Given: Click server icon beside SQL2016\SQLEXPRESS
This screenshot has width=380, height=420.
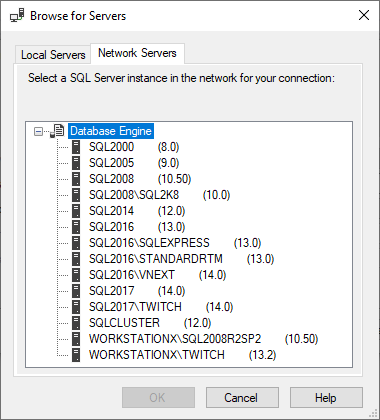Looking at the screenshot, I should (76, 243).
